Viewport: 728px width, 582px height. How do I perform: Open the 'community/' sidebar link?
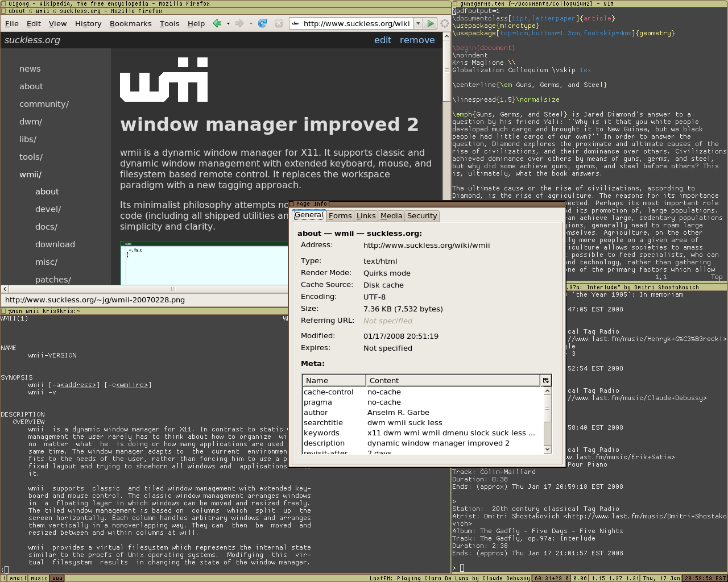click(x=44, y=104)
